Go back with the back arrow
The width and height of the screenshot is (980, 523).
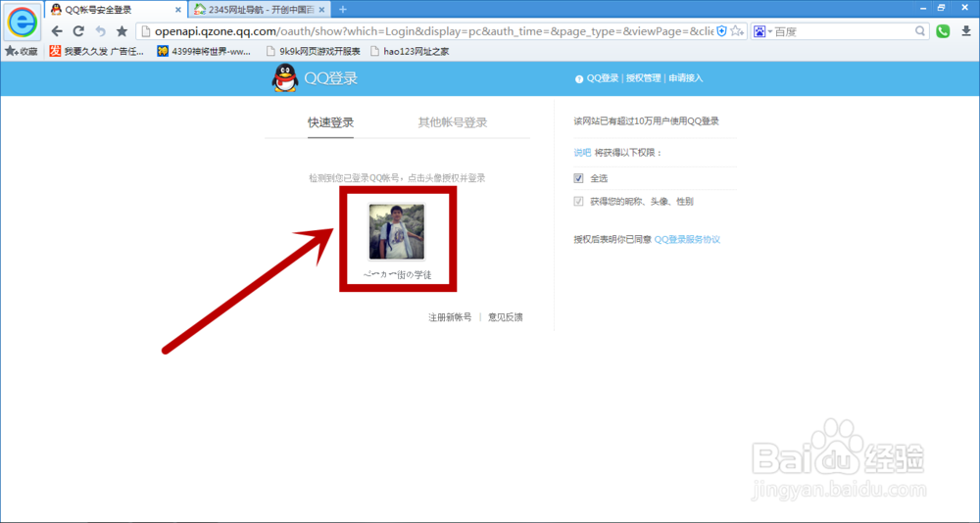click(57, 31)
